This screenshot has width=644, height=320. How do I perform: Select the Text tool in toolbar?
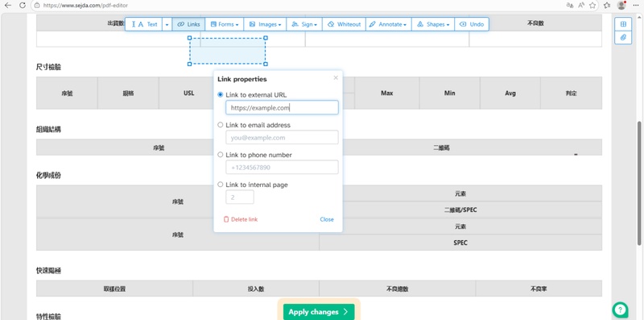(144, 24)
